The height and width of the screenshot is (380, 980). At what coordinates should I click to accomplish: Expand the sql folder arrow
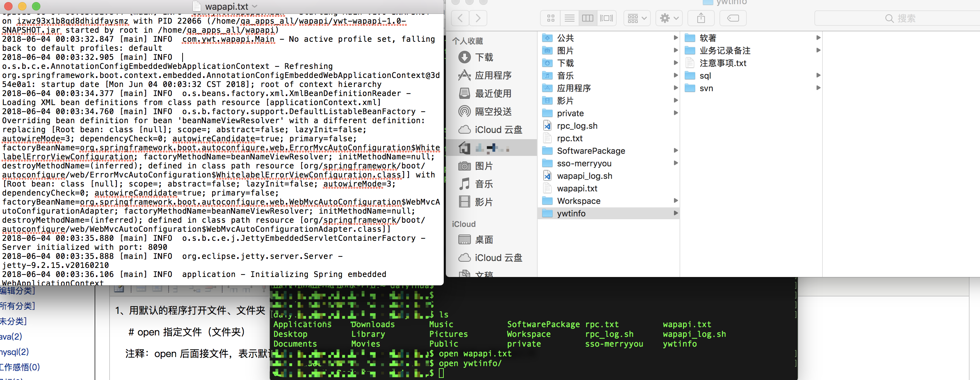[818, 76]
